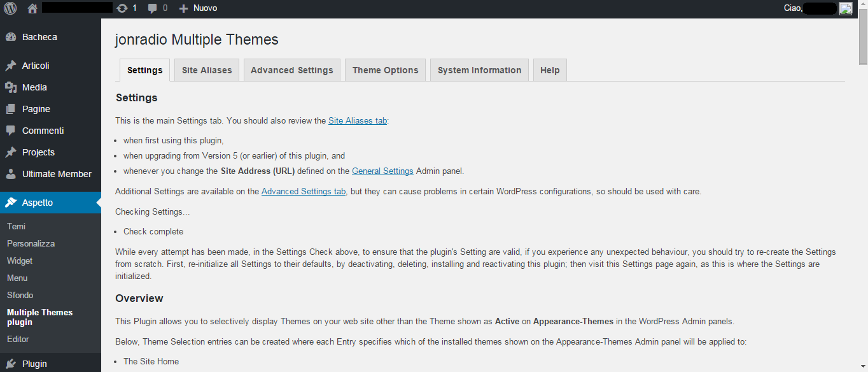Image resolution: width=868 pixels, height=372 pixels.
Task: Click the Commenti speech bubble icon
Action: click(11, 131)
